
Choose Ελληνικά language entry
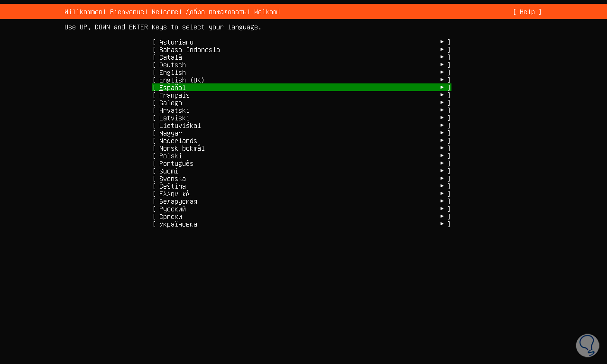[302, 194]
